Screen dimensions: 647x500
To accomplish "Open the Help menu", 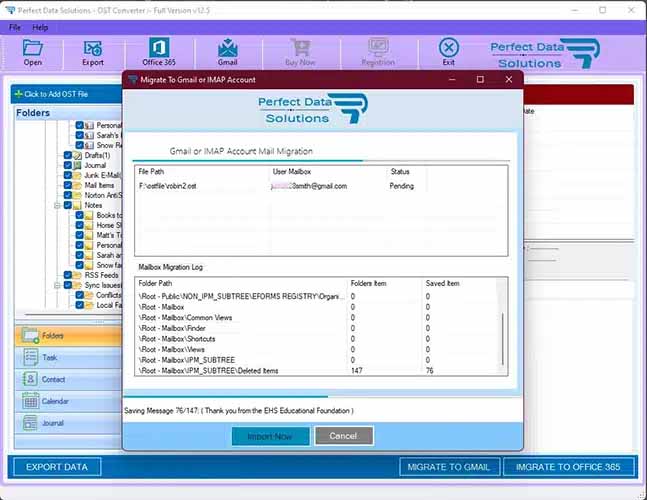I will (x=40, y=27).
